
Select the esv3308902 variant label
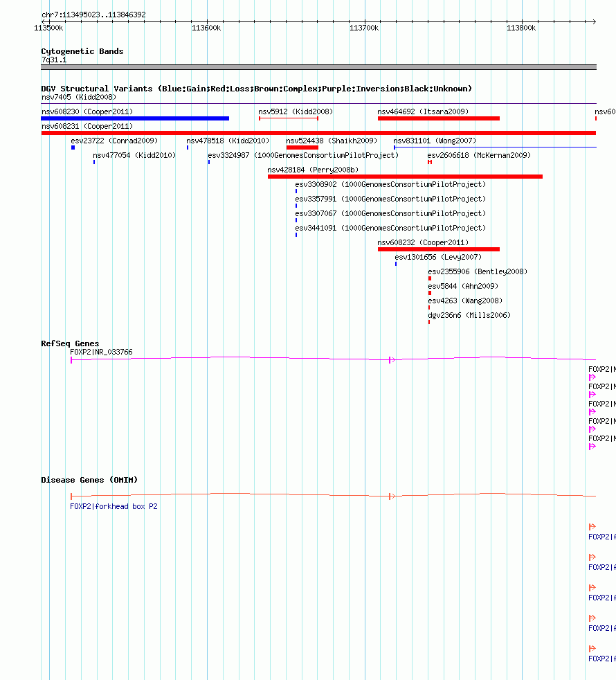390,184
